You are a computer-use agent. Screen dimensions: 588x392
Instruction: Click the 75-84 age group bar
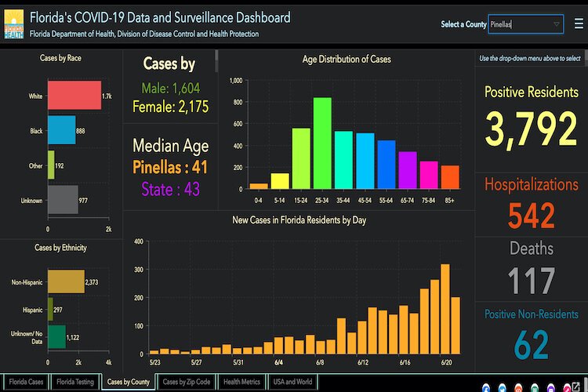pyautogui.click(x=429, y=175)
